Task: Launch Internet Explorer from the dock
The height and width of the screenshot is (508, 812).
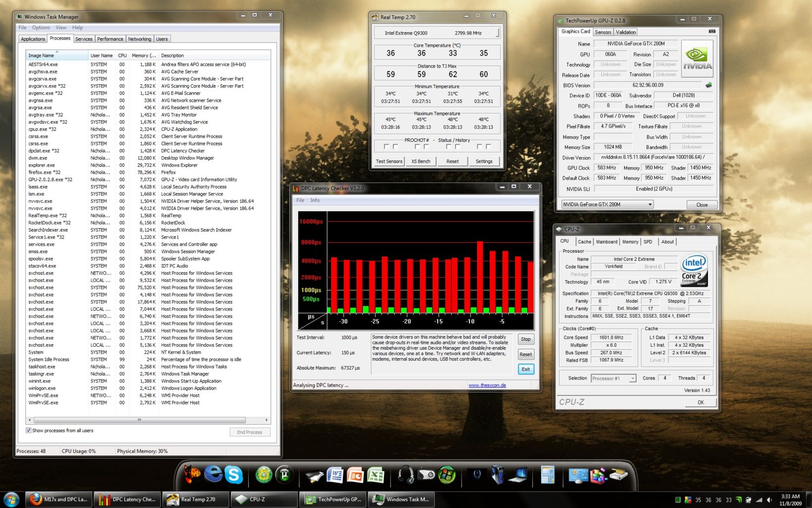Action: 213,474
